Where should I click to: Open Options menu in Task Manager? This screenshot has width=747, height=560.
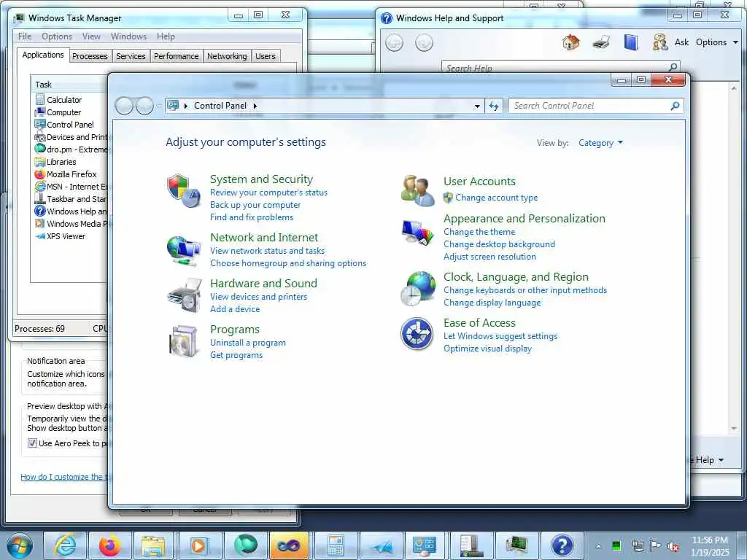(x=57, y=36)
